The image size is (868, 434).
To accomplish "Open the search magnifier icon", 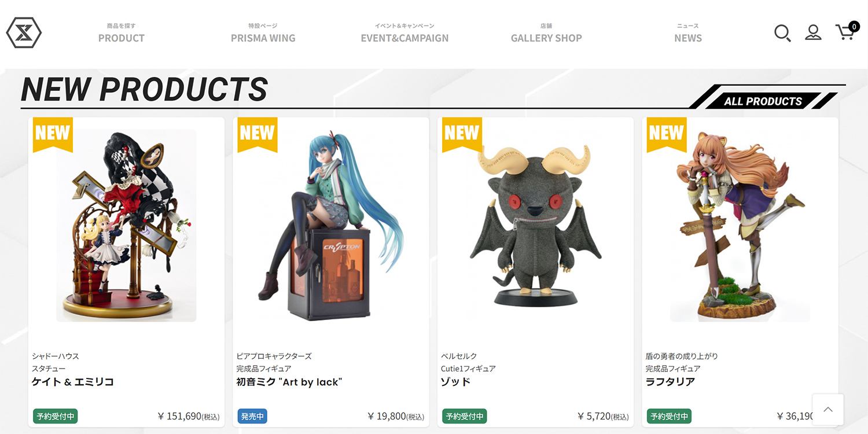I will click(x=782, y=33).
